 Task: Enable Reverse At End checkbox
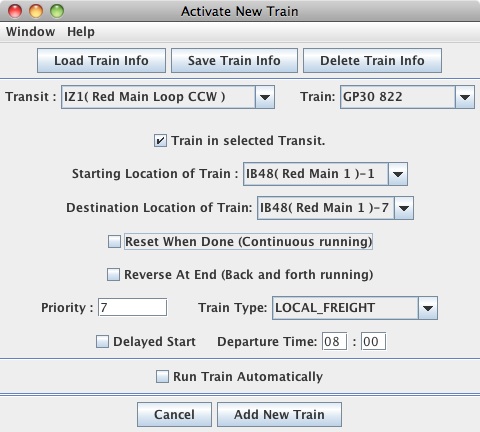click(113, 275)
